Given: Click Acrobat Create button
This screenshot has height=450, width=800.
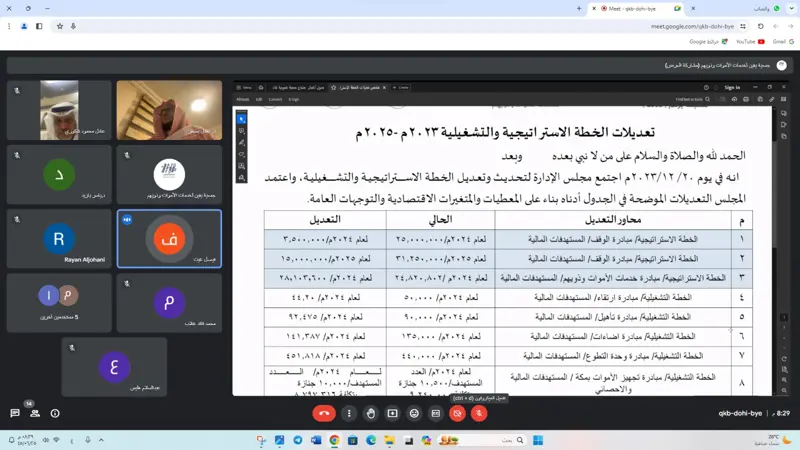Looking at the screenshot, I should (401, 88).
